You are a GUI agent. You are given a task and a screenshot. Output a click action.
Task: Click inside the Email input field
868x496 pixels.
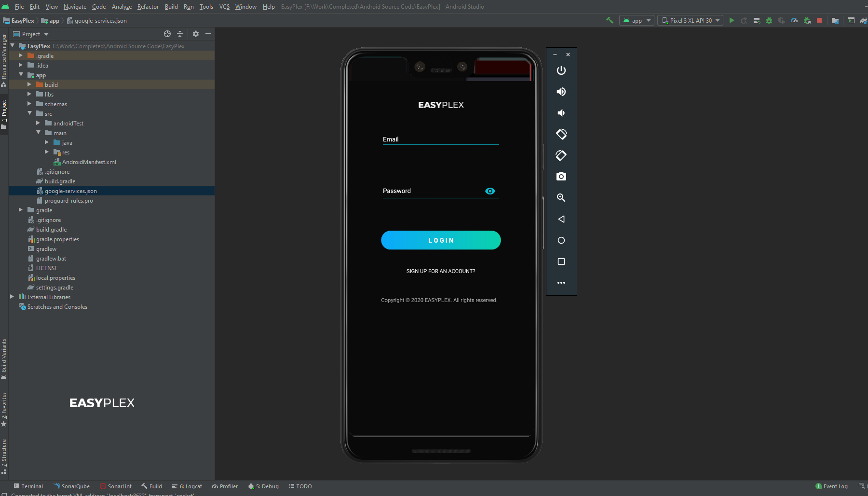tap(440, 139)
